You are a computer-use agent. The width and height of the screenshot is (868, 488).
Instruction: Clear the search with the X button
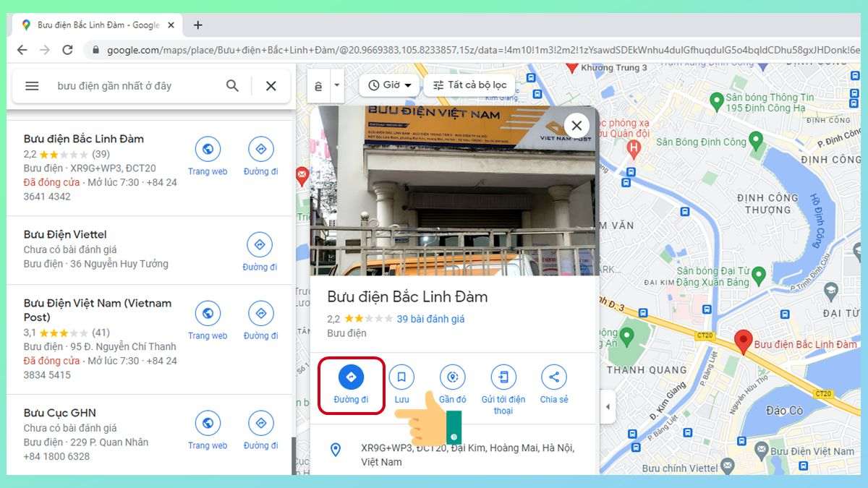[271, 86]
